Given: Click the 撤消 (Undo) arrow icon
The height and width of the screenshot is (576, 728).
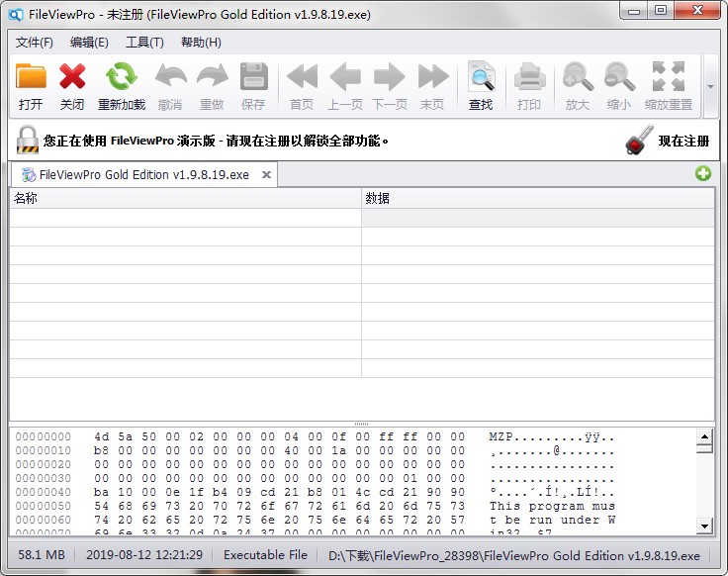Looking at the screenshot, I should point(170,76).
